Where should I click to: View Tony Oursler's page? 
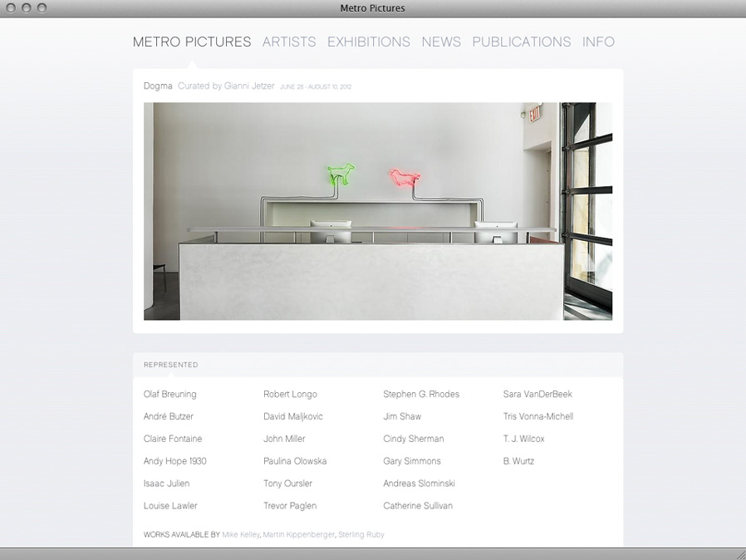(x=287, y=484)
